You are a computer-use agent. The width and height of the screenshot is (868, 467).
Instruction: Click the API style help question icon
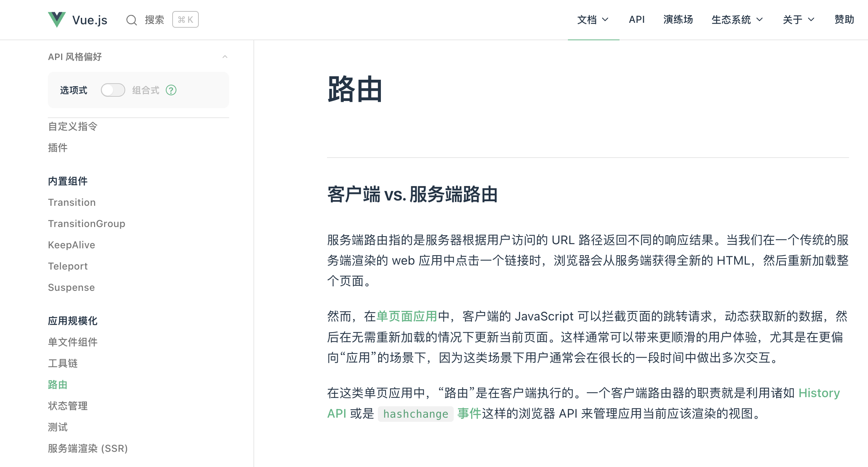click(x=171, y=90)
